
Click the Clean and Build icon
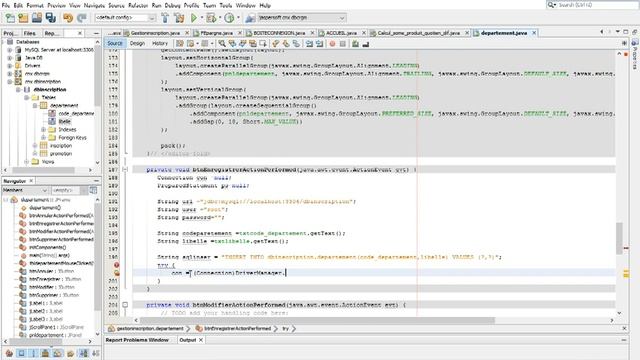[x=179, y=18]
